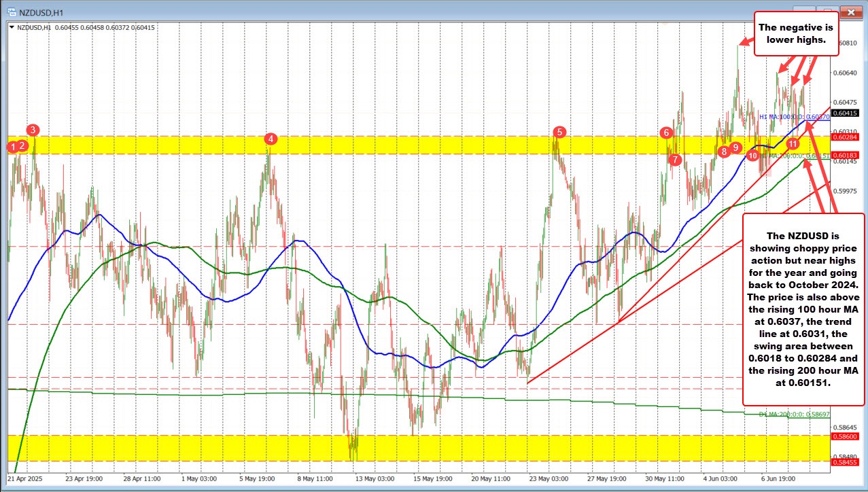Viewport: 868px width, 492px height.
Task: Click the 0.58600 red price level label
Action: pos(850,436)
